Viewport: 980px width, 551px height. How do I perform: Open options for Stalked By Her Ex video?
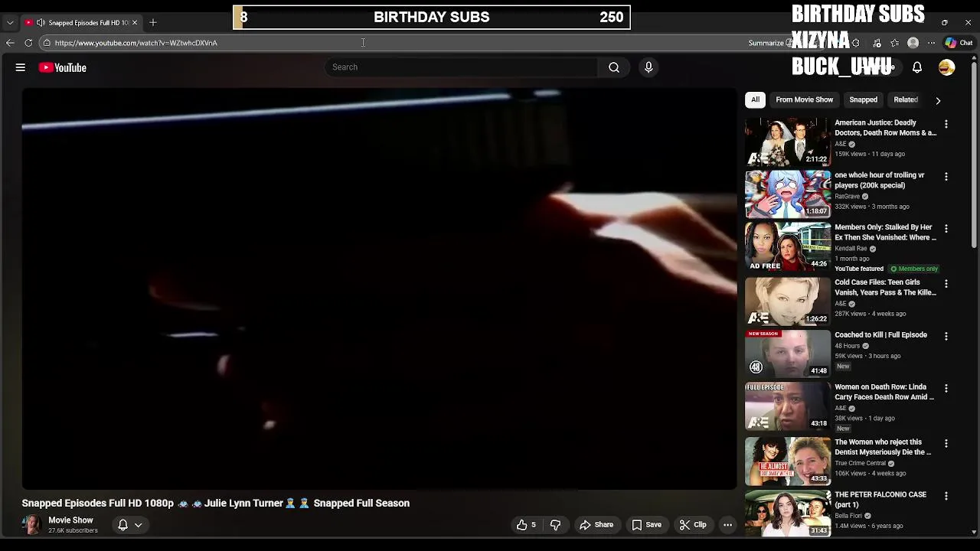(946, 229)
